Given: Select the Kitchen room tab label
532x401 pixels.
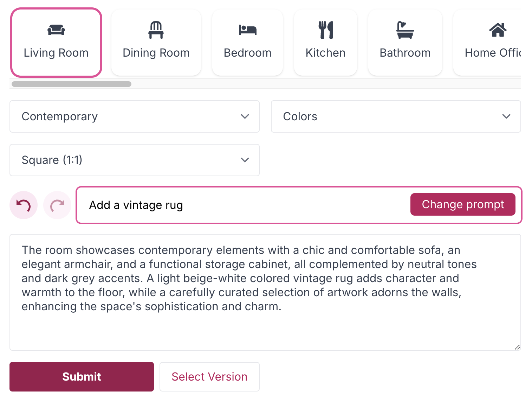Looking at the screenshot, I should (x=326, y=53).
